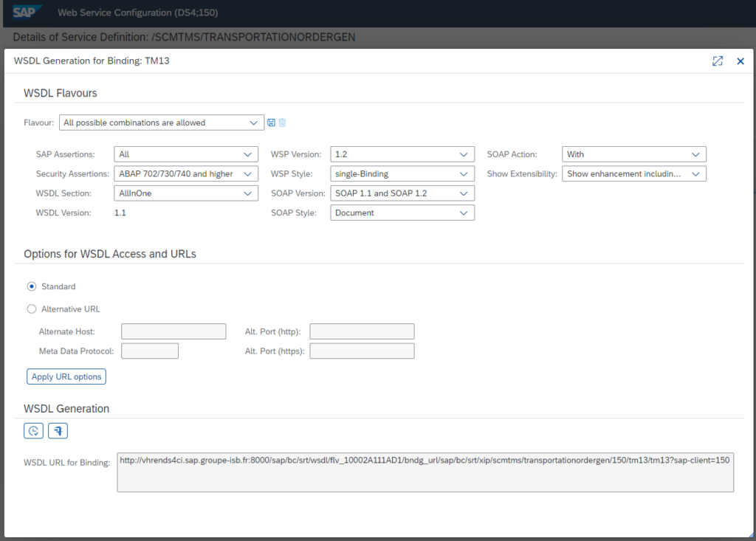Open the SAP Assertions dropdown
The height and width of the screenshot is (541, 756).
click(x=186, y=154)
